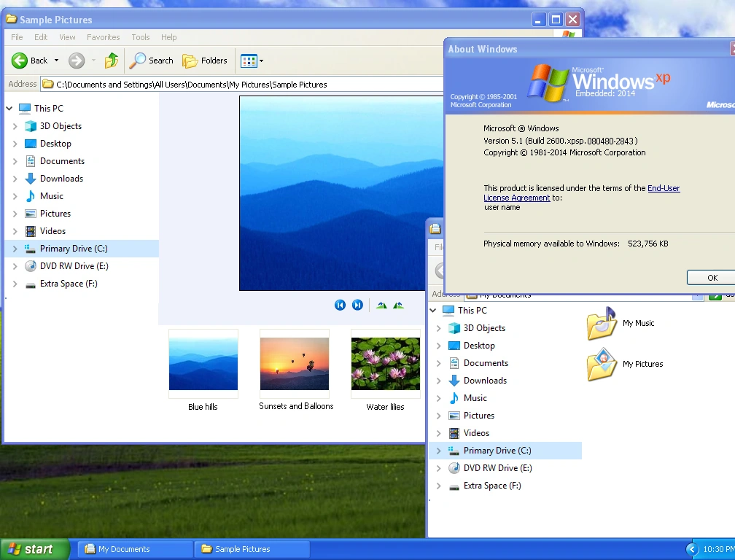Go Back in Sample Pictures window
The height and width of the screenshot is (560, 735).
pos(29,61)
